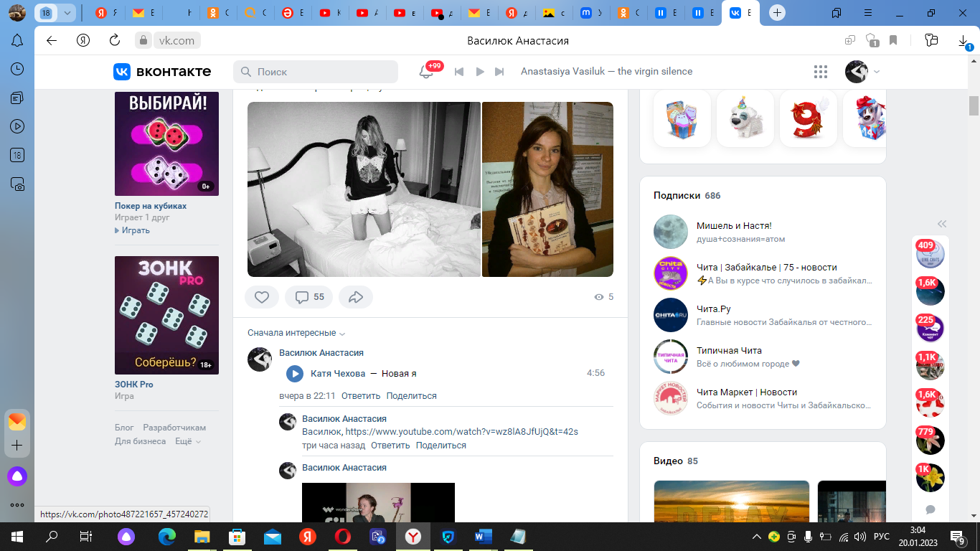Open ЗОНК Pro game ad
Viewport: 980px width, 551px height.
(166, 315)
